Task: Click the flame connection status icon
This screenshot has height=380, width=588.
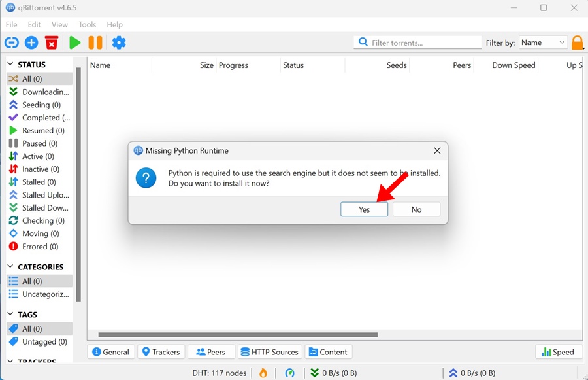Action: [263, 373]
